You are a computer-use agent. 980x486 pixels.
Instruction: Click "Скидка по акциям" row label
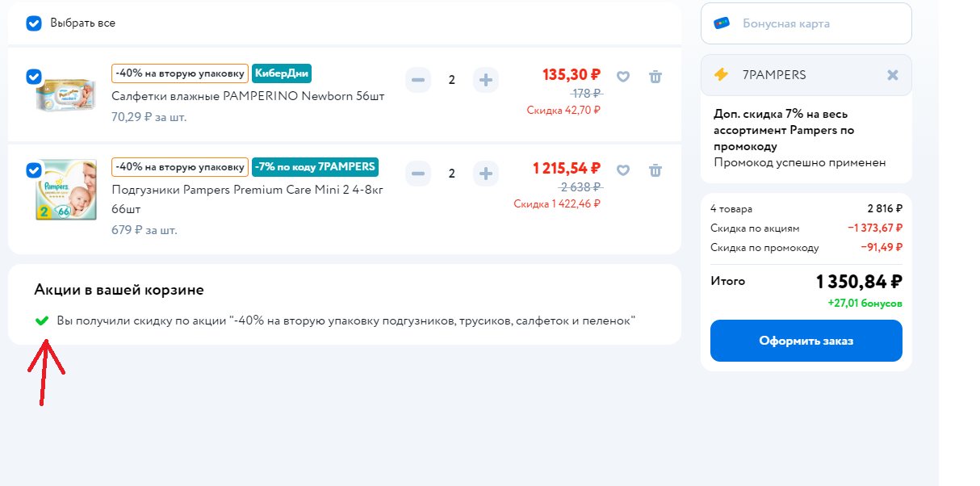coord(755,228)
